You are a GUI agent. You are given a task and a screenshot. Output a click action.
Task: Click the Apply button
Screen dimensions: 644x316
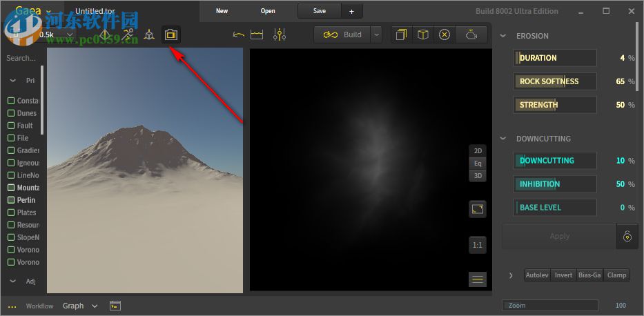[559, 236]
